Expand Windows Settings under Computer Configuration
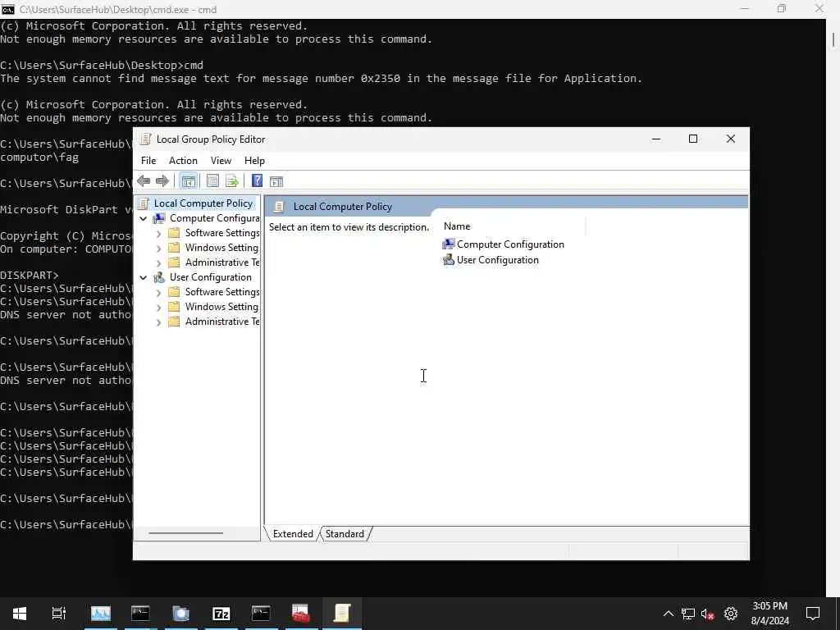The width and height of the screenshot is (840, 630). tap(158, 249)
